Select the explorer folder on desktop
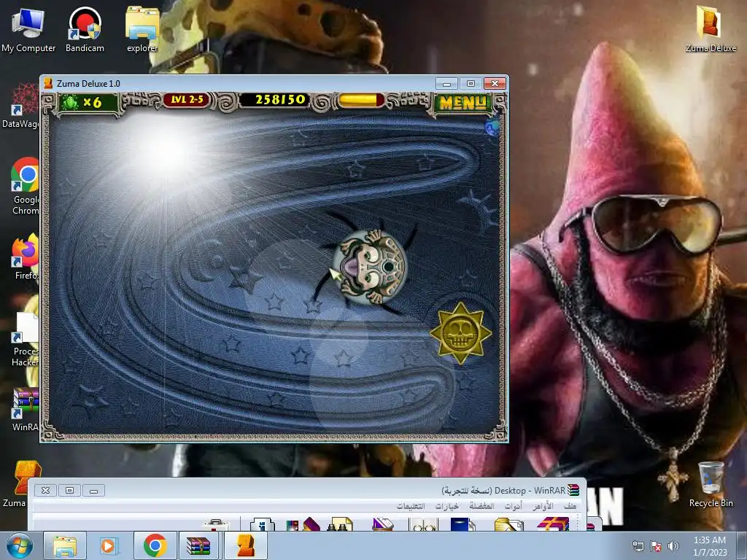Screen dimensions: 747x560 point(142,29)
